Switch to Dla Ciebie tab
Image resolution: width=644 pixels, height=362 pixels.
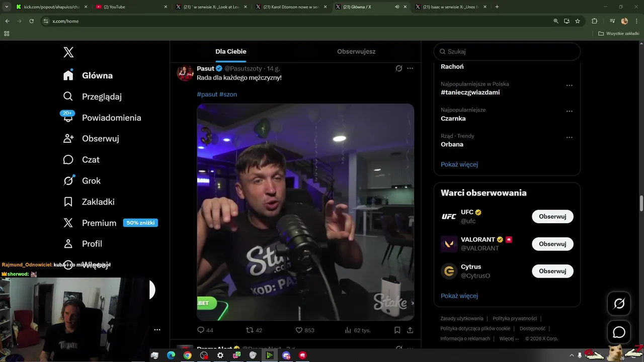pos(231,51)
